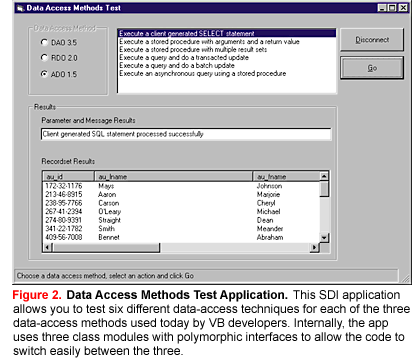Image resolution: width=412 pixels, height=362 pixels.
Task: Click the last name Straight
Action: coord(110,220)
